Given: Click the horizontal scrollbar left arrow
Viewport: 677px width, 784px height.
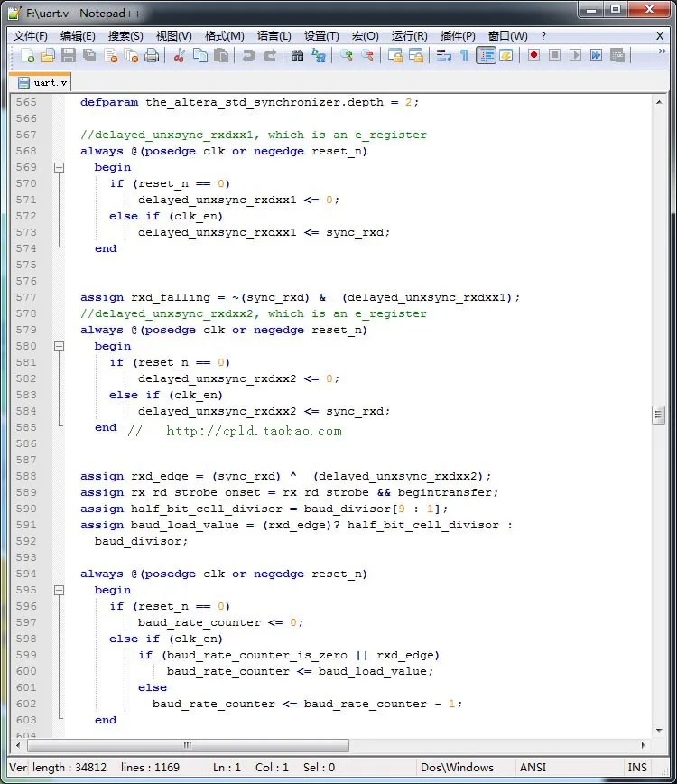Looking at the screenshot, I should [18, 745].
